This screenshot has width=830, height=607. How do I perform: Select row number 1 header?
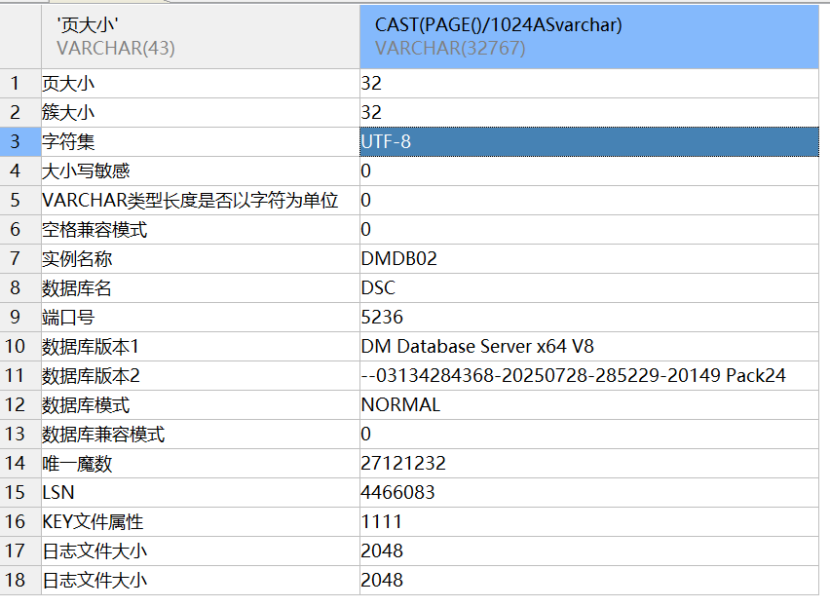pos(21,83)
